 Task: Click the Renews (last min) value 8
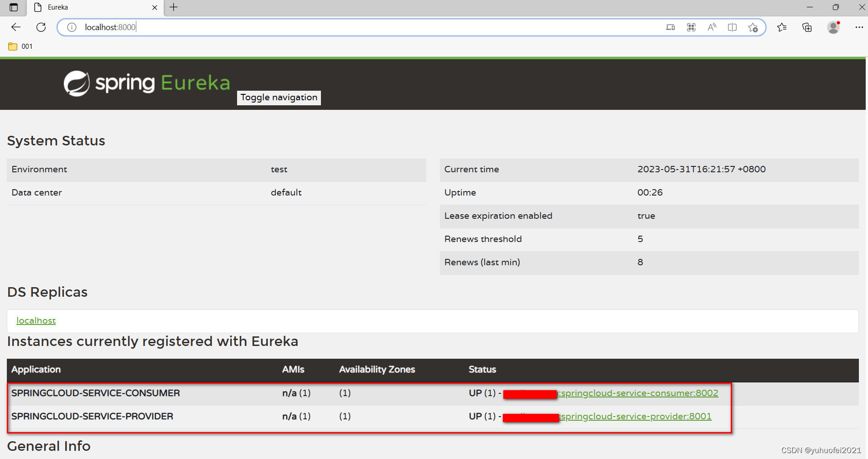(x=640, y=262)
